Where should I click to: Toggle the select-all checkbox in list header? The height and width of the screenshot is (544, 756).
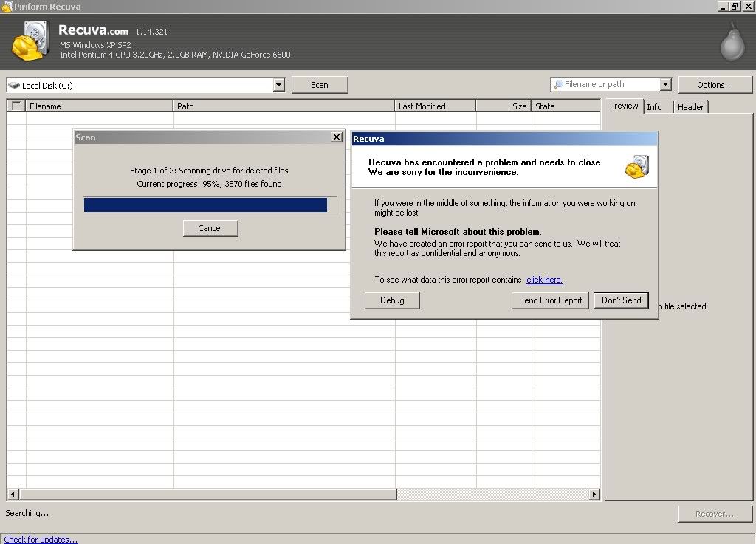(16, 106)
